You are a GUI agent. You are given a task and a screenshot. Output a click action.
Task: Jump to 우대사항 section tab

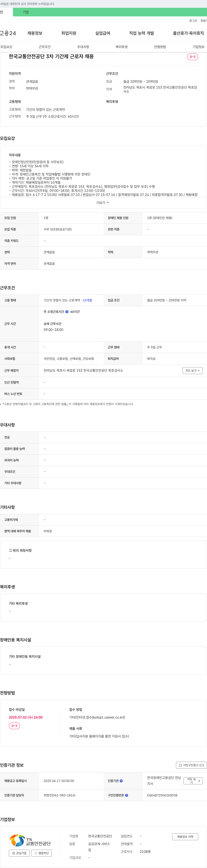point(83,47)
